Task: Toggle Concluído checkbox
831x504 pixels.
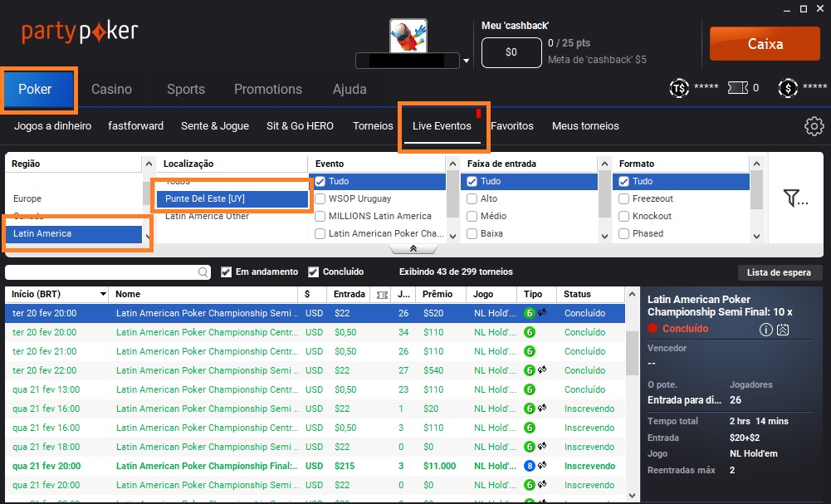Action: coord(313,272)
